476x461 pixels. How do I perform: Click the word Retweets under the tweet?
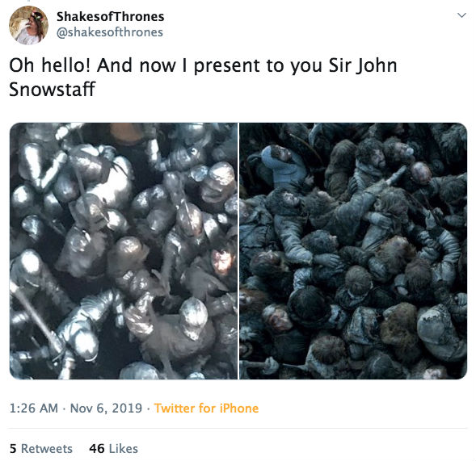(x=47, y=449)
